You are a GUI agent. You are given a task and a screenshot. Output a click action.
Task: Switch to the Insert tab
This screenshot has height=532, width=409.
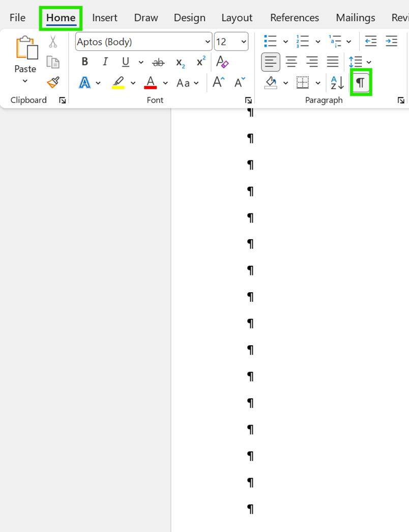(x=105, y=18)
